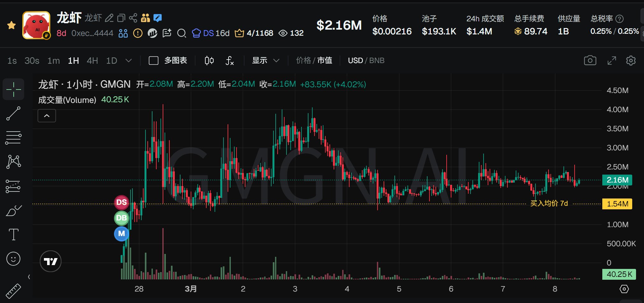Screen dimensions: 644x303
Task: Enable the 多图表 multi-chart checkbox
Action: (x=154, y=61)
